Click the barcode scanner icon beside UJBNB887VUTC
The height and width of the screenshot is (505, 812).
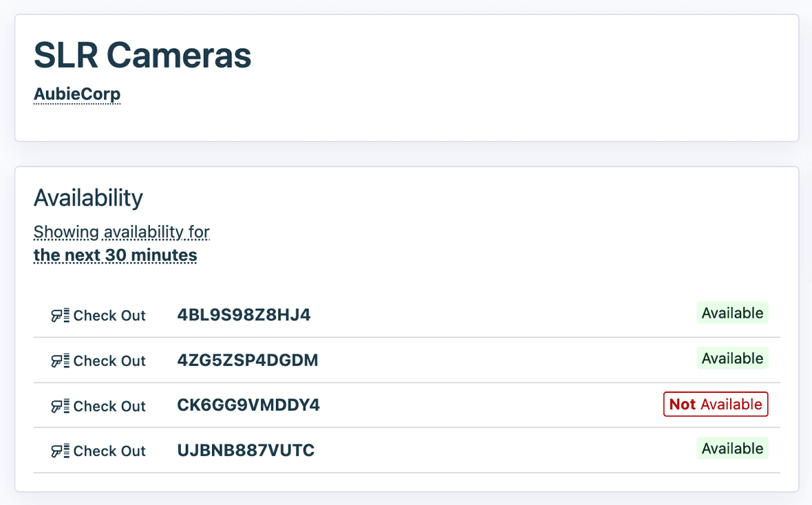[61, 451]
